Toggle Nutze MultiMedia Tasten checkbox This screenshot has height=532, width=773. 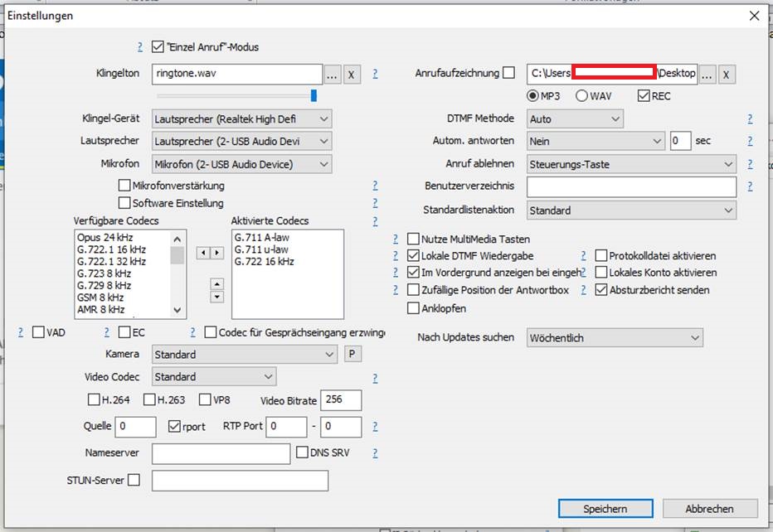coord(414,239)
